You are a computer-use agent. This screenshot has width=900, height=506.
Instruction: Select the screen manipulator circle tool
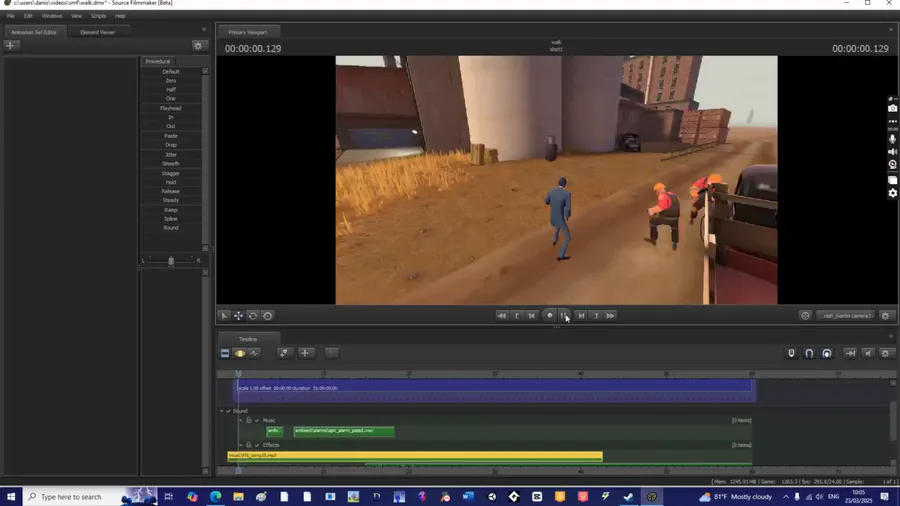coord(267,316)
